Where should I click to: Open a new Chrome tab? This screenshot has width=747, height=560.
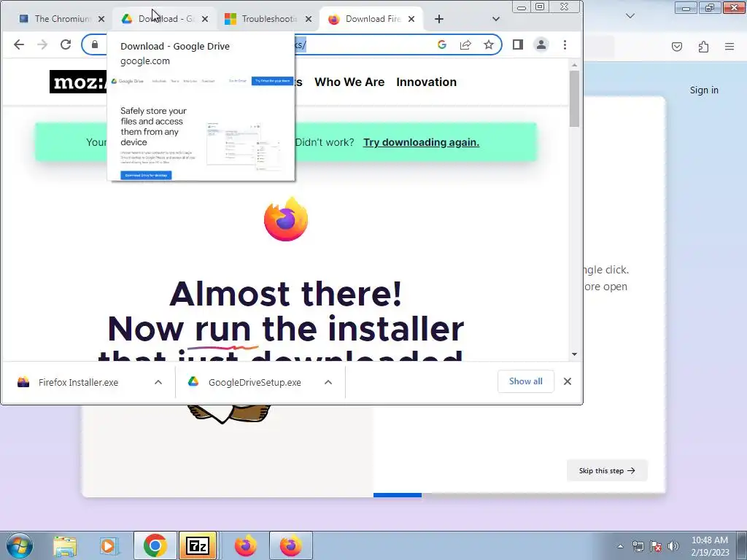click(x=438, y=19)
